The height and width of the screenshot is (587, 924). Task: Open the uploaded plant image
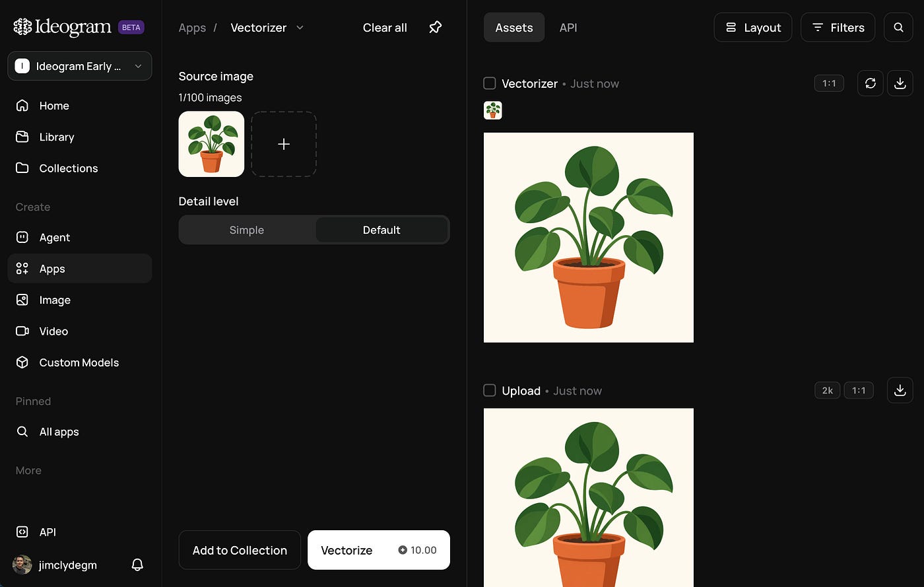(589, 497)
